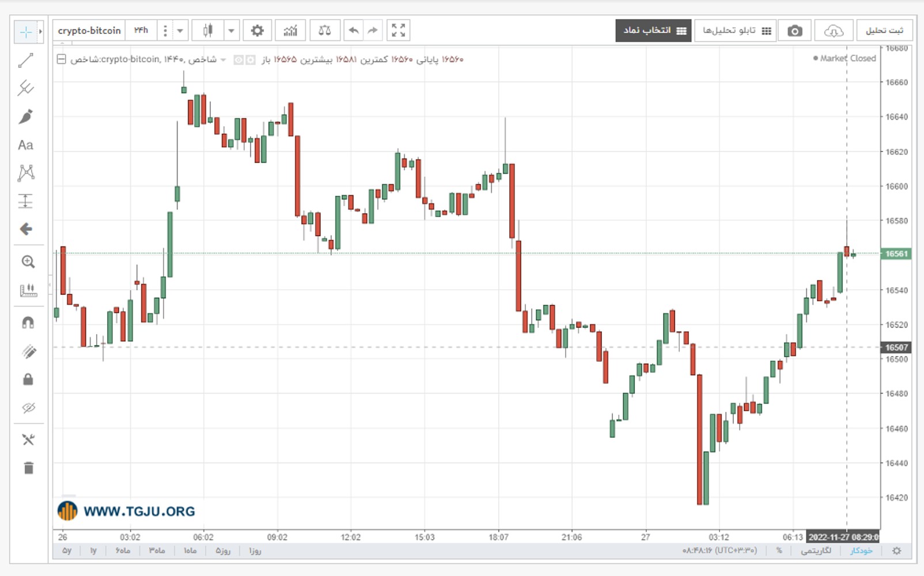Screen dimensions: 924x576
Task: Toggle lock all drawings
Action: point(28,380)
